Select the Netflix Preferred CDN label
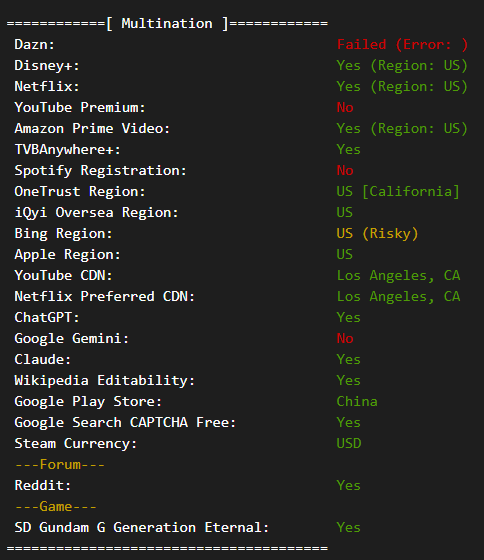The height and width of the screenshot is (560, 484). 105,297
